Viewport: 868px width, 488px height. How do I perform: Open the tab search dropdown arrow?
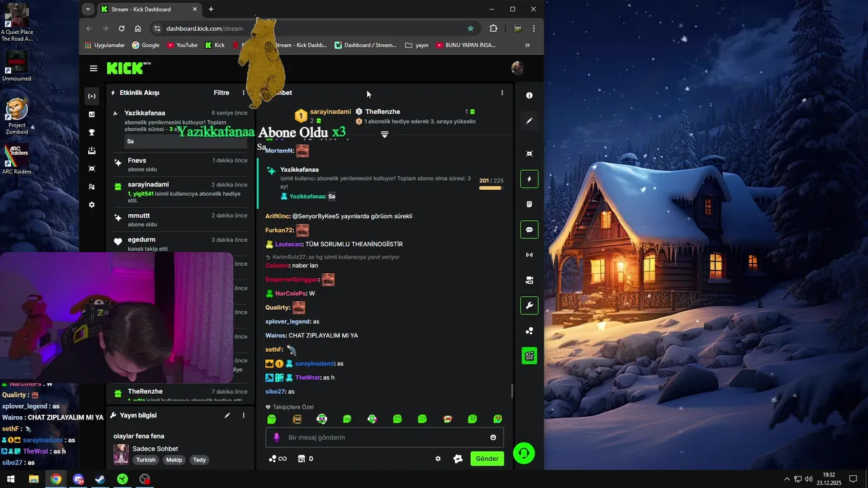[x=87, y=9]
